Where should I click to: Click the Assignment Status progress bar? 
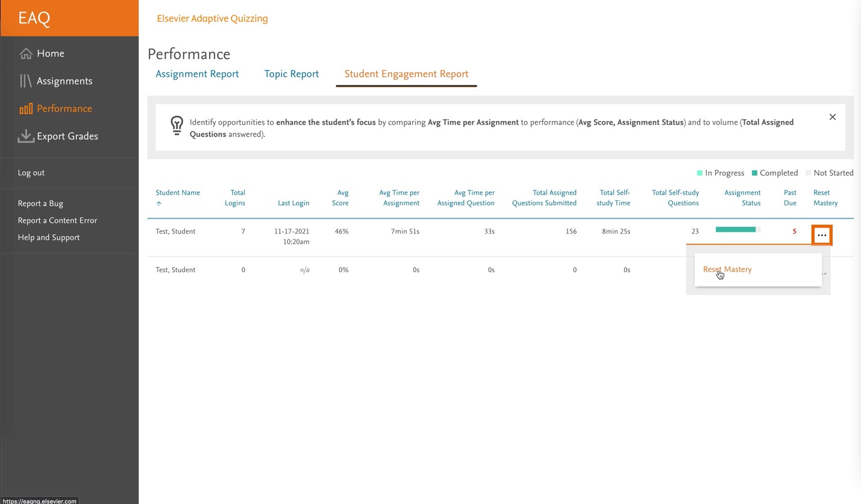point(737,229)
